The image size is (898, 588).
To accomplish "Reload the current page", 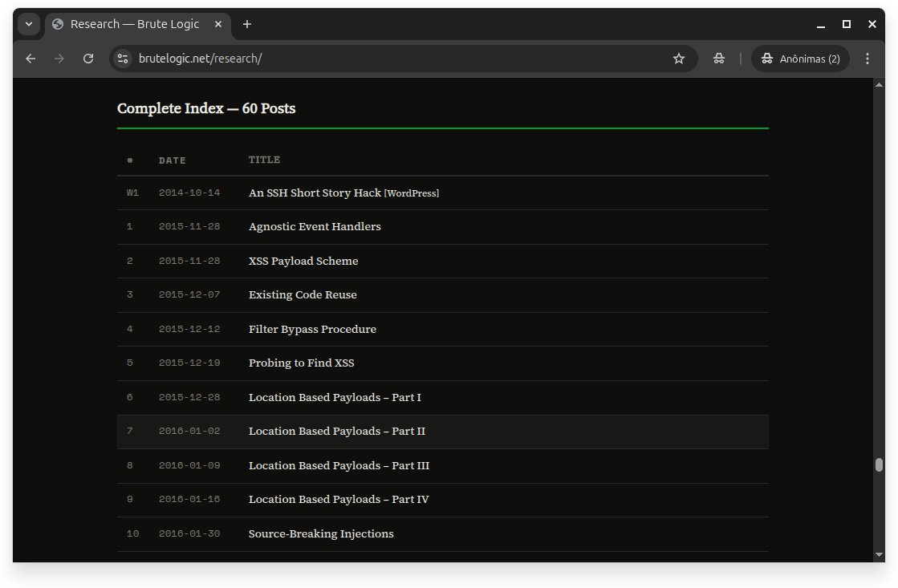I will [88, 59].
